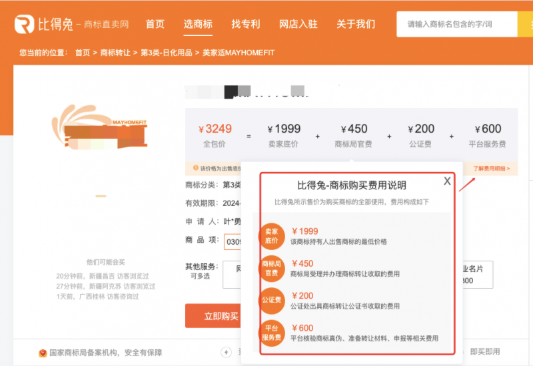The width and height of the screenshot is (535, 368).
Task: Go to 第3类-日化用品 breadcrumb link
Action: 166,53
